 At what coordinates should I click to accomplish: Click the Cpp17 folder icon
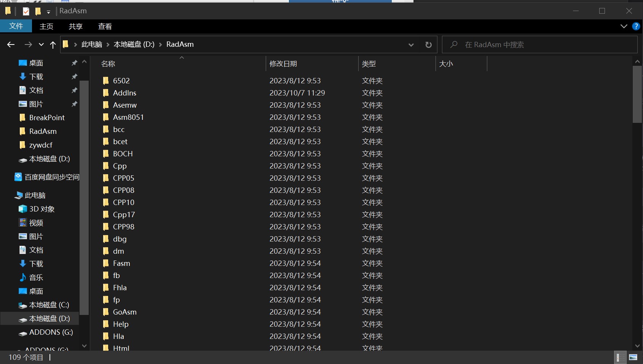(x=106, y=215)
